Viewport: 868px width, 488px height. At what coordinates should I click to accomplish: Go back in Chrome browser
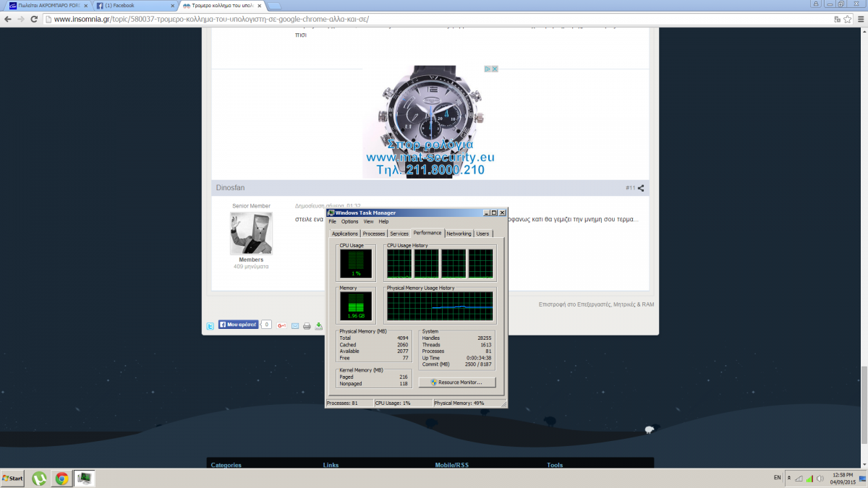pyautogui.click(x=7, y=19)
